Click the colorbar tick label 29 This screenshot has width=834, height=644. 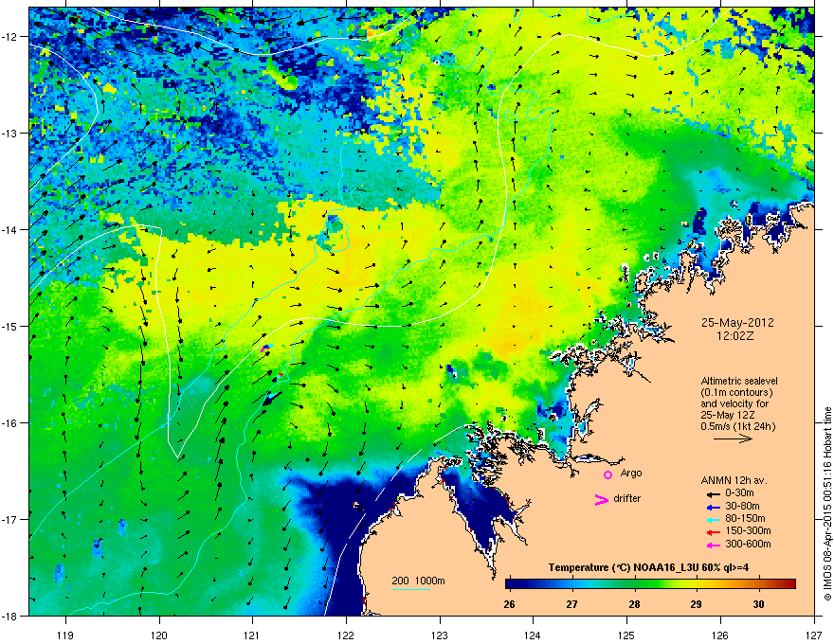pyautogui.click(x=697, y=604)
